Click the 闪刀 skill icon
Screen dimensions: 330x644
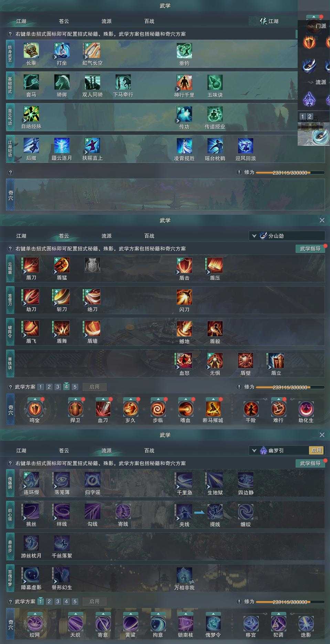(x=184, y=297)
